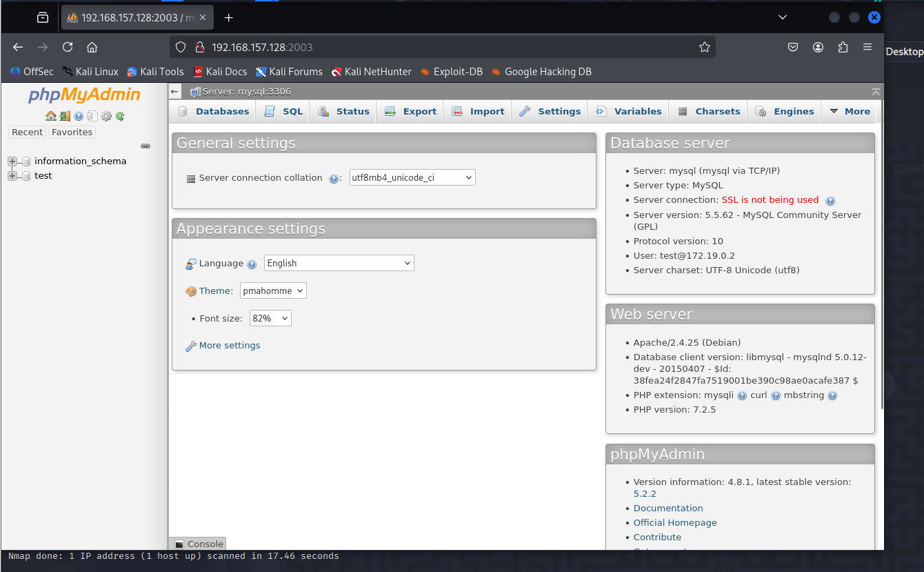Open the More settings link
The width and height of the screenshot is (924, 572).
point(230,346)
